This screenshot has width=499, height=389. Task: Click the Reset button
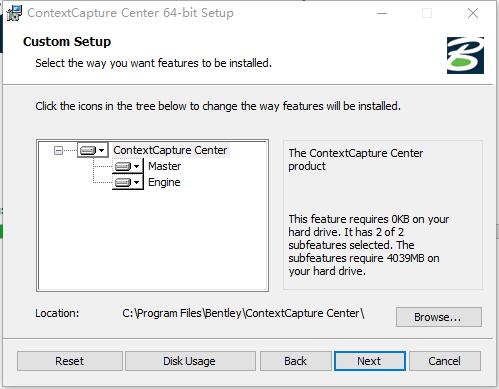70,361
